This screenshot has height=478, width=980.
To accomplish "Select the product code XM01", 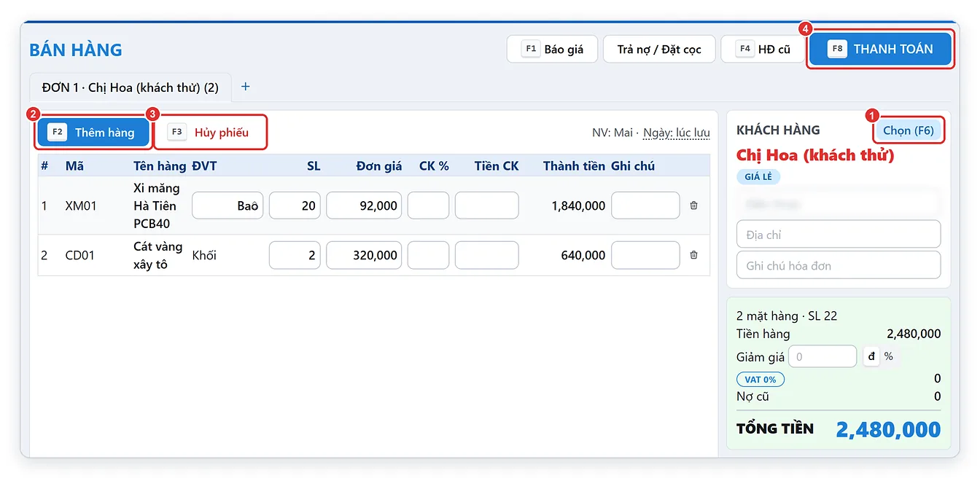I will pyautogui.click(x=80, y=205).
